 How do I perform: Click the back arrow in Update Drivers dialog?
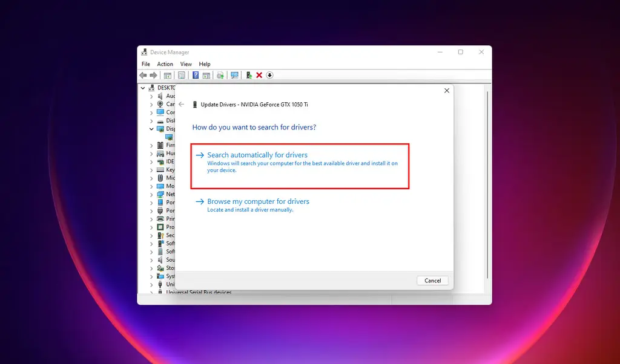[181, 104]
